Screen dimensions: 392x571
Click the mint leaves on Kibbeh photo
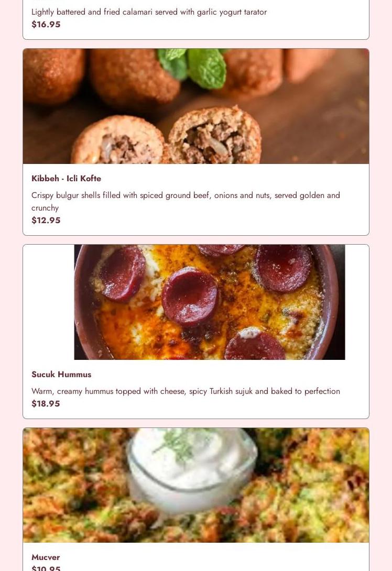193,67
